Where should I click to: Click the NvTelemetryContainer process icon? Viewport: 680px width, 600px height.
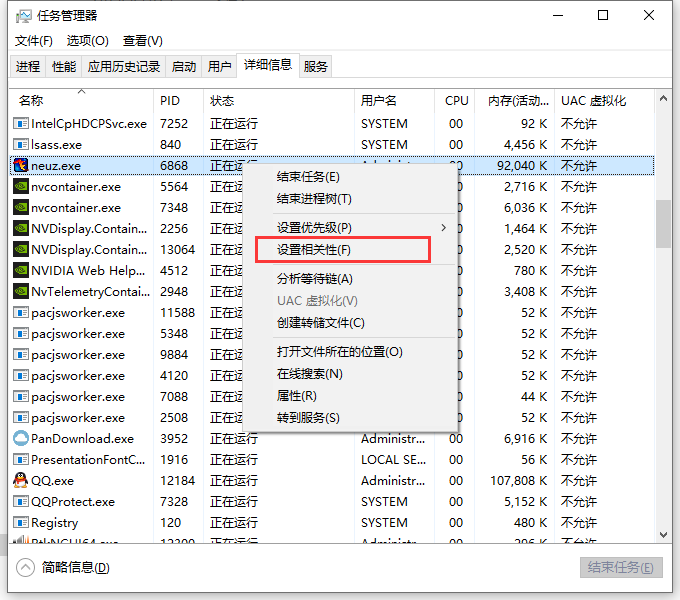20,291
